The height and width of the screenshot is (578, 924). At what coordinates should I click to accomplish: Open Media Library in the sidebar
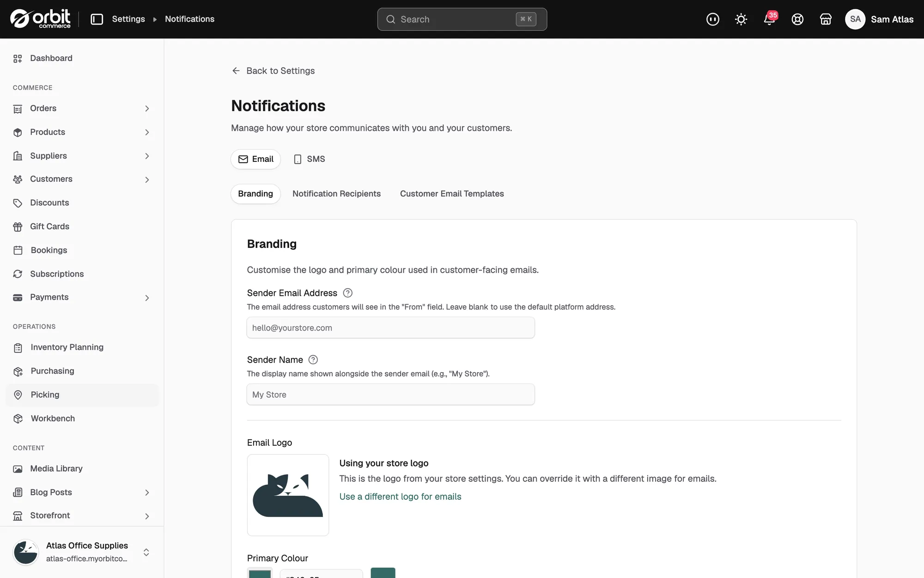click(x=82, y=468)
